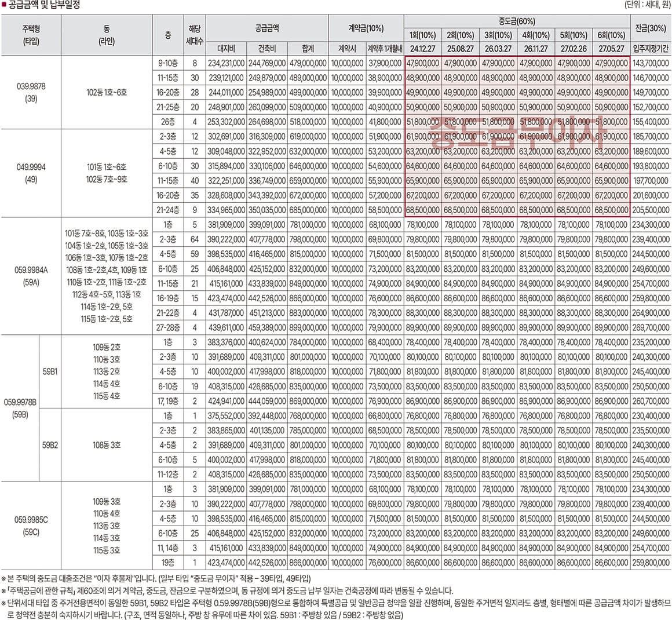The image size is (672, 620).
Task: Select the '26층' floor cell
Action: 168,122
